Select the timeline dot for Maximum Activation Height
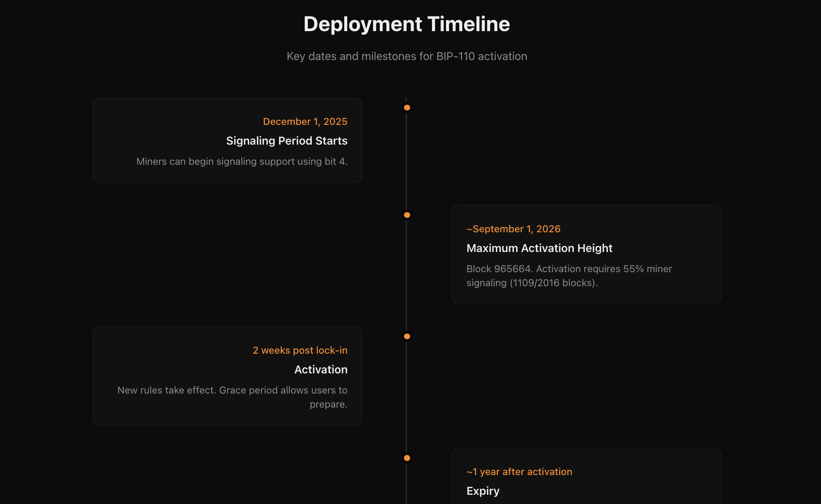 407,215
